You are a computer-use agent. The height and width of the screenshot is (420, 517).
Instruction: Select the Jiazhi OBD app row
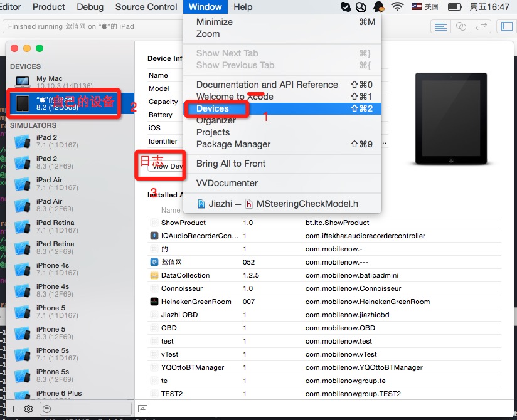point(324,315)
